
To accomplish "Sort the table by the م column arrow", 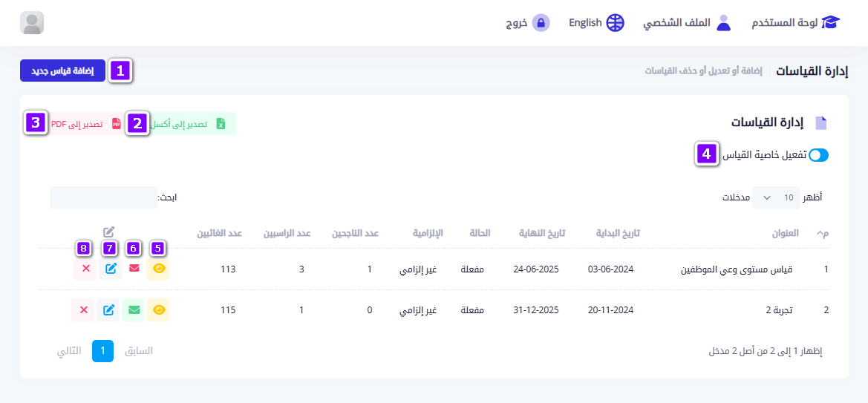I will point(822,233).
